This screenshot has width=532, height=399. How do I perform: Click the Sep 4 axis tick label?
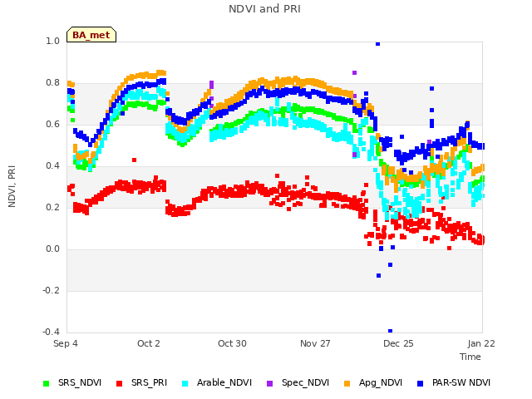pos(66,343)
